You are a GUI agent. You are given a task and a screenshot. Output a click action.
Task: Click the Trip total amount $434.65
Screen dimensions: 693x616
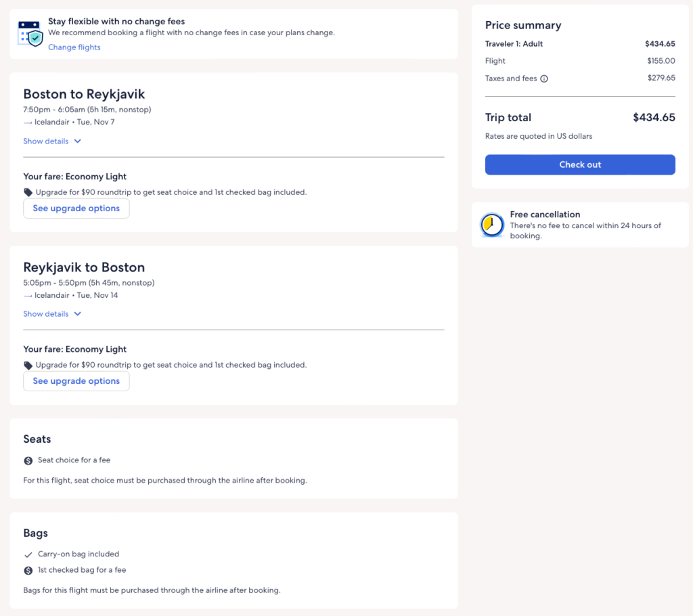(654, 118)
